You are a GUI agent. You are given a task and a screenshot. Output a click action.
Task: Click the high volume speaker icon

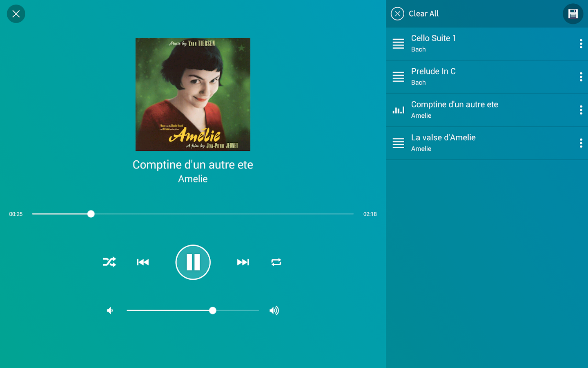[x=274, y=311]
